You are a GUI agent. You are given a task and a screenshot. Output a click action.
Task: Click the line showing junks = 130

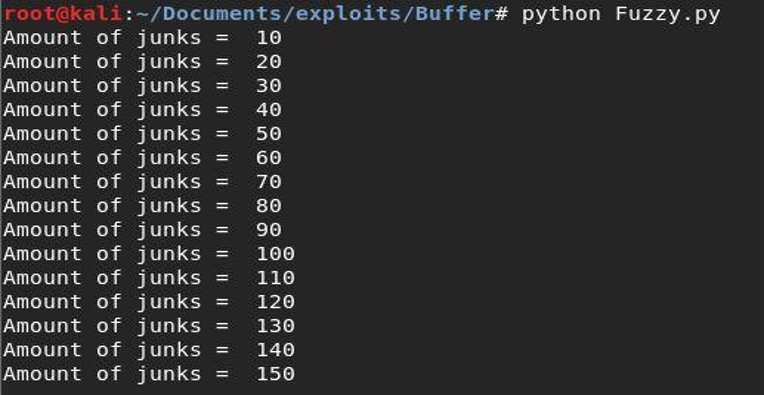[149, 326]
